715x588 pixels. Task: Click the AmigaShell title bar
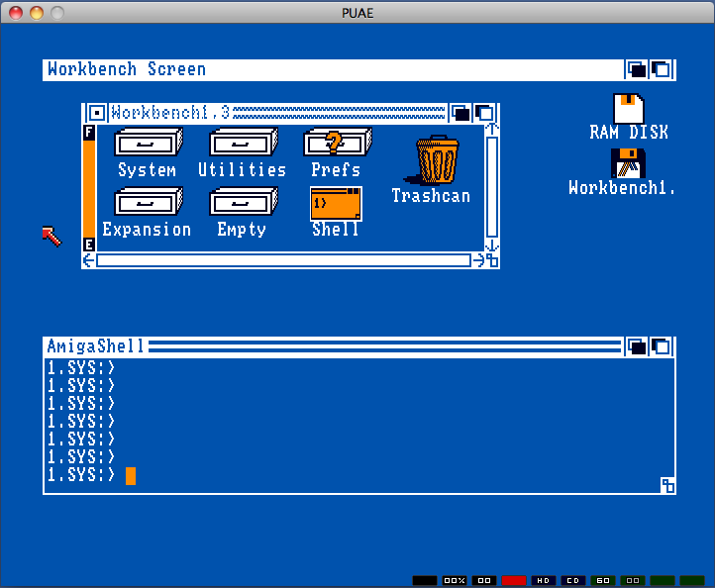334,346
